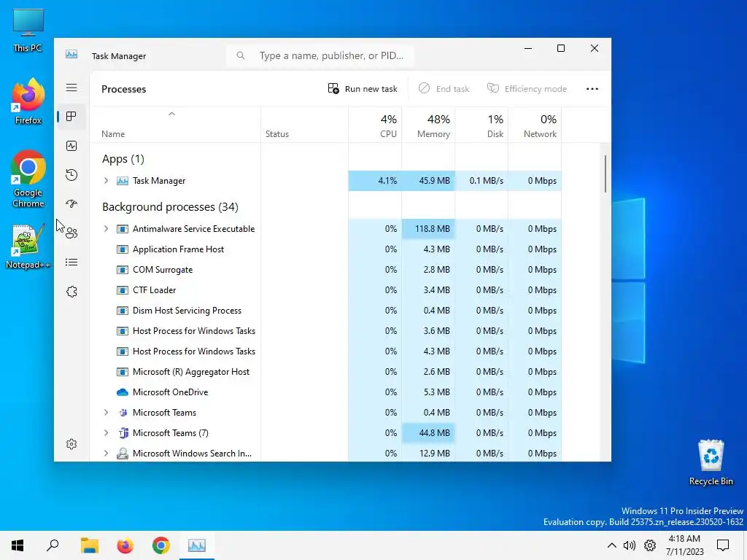Click the Task Manager title bar app icon

[x=71, y=55]
